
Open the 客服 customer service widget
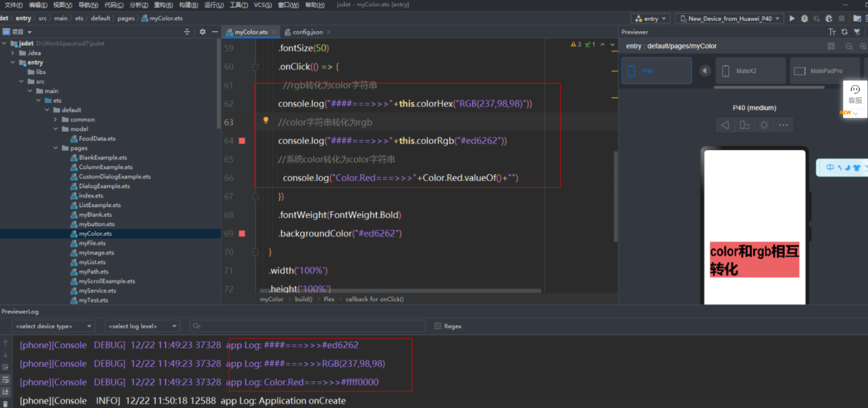(x=855, y=95)
